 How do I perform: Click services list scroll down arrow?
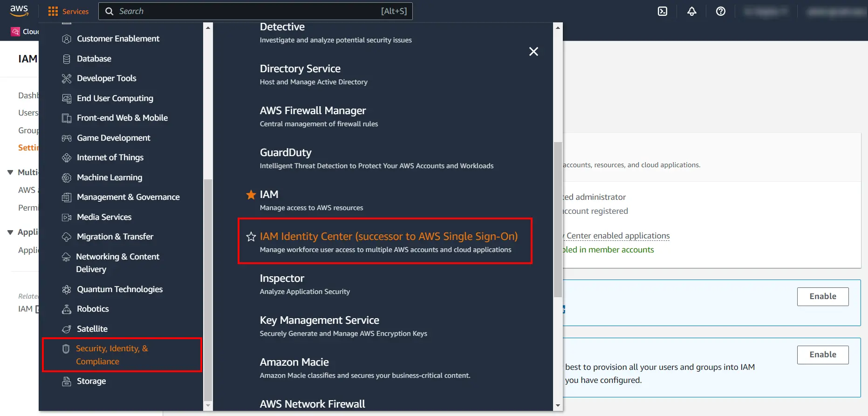tap(558, 406)
